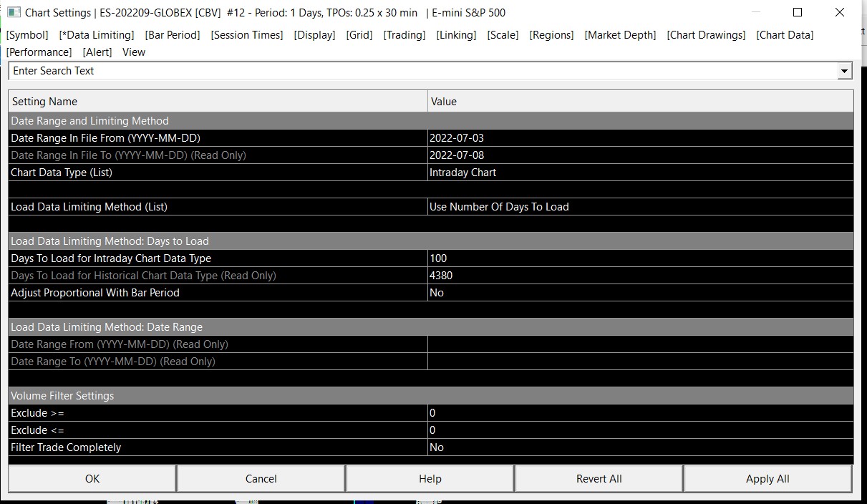Open the [Symbol] settings tab
Screen dimensions: 867x504
pyautogui.click(x=27, y=35)
